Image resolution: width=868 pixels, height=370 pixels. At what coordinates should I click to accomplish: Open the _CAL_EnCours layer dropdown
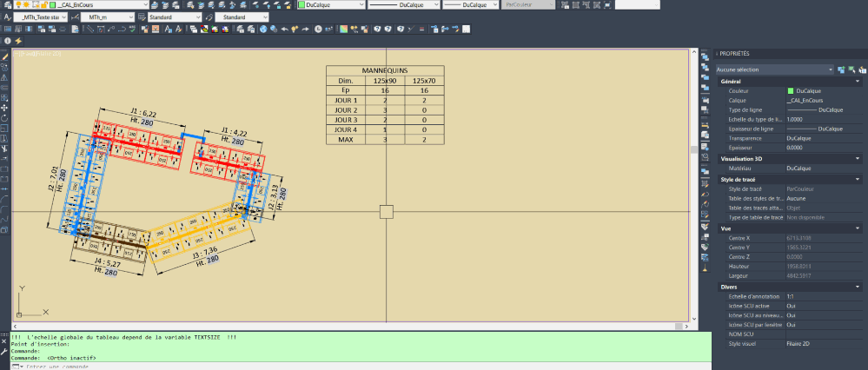pos(82,4)
